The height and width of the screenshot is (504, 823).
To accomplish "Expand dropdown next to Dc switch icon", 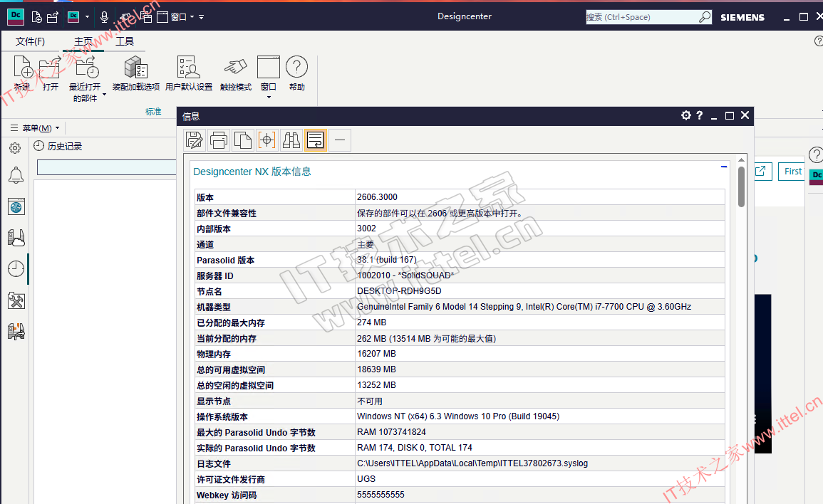I will 87,17.
